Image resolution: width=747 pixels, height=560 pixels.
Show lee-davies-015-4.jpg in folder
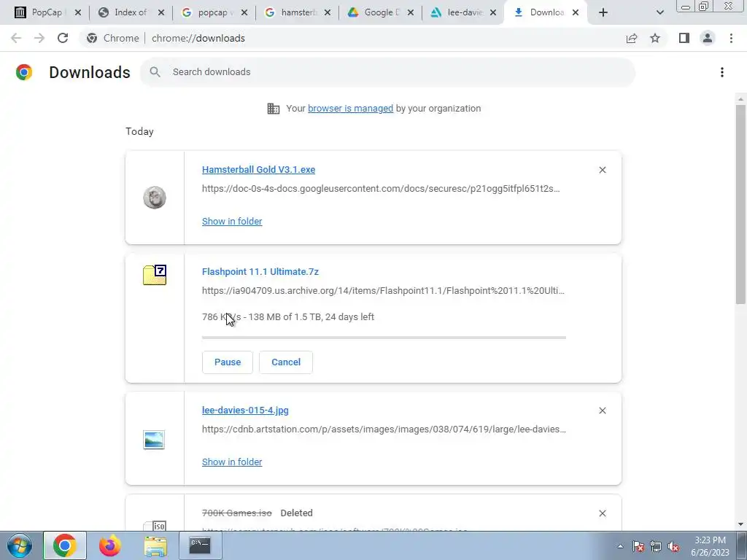click(232, 462)
